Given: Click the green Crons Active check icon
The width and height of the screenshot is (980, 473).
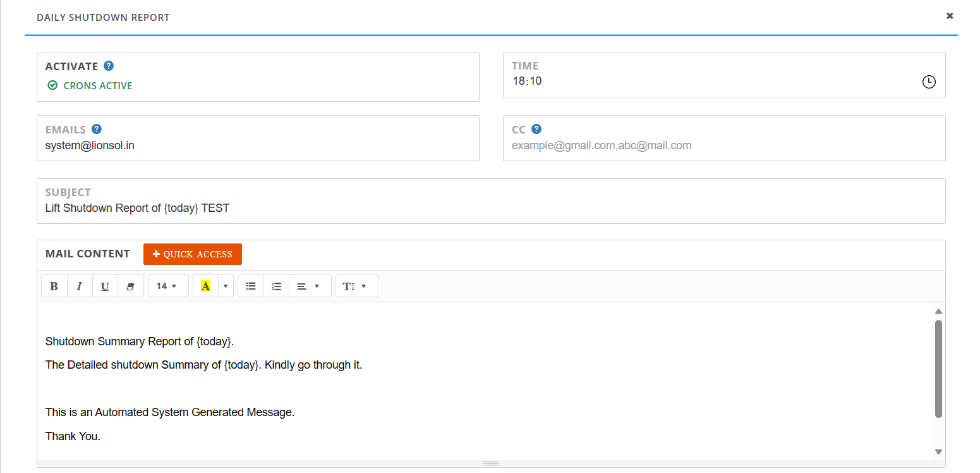Looking at the screenshot, I should tap(52, 85).
